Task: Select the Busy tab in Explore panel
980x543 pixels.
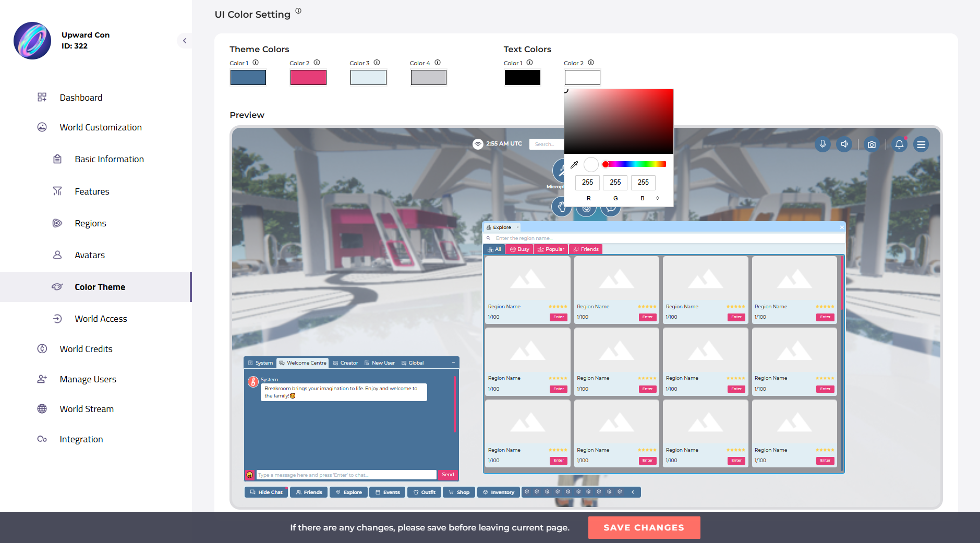Action: click(519, 249)
